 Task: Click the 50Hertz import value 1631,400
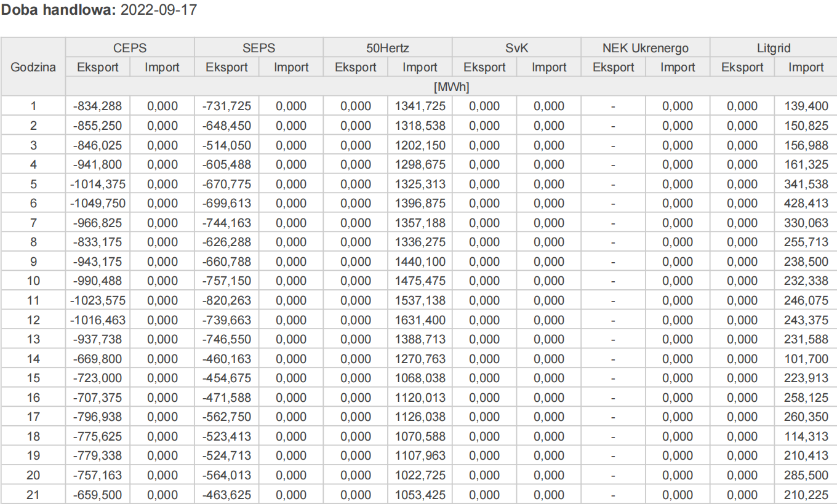(420, 320)
